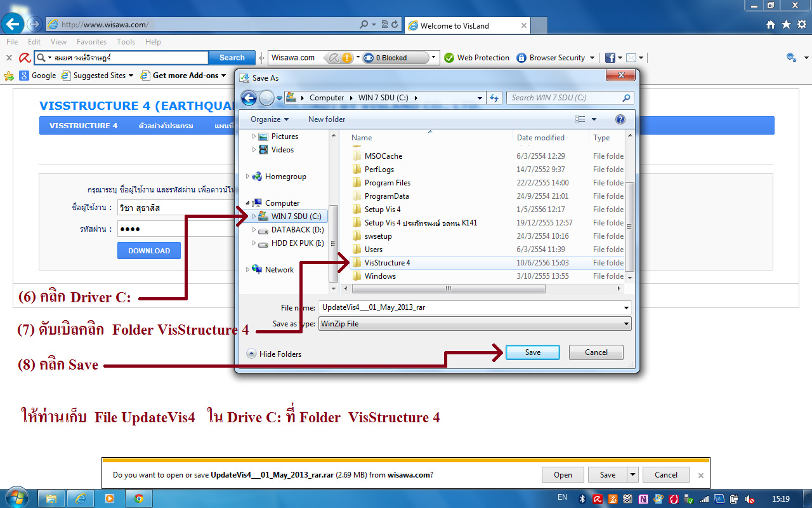Open the Tools menu
812x508 pixels.
pos(126,42)
